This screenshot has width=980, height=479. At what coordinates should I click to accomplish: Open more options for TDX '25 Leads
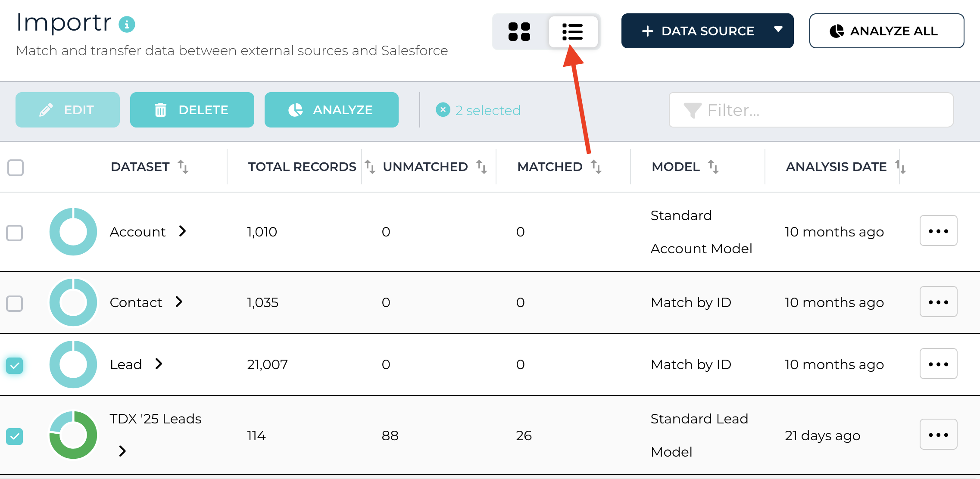[938, 435]
